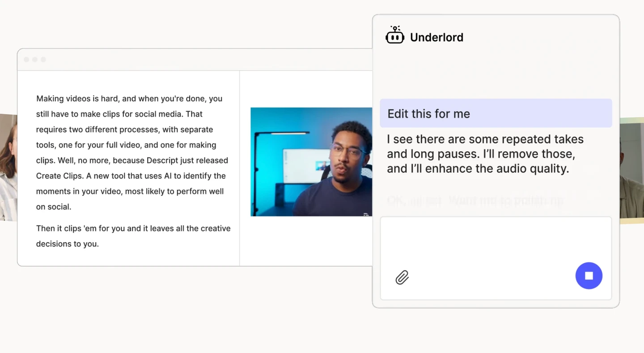Click the middle window control dot
This screenshot has height=353, width=644.
tap(34, 59)
